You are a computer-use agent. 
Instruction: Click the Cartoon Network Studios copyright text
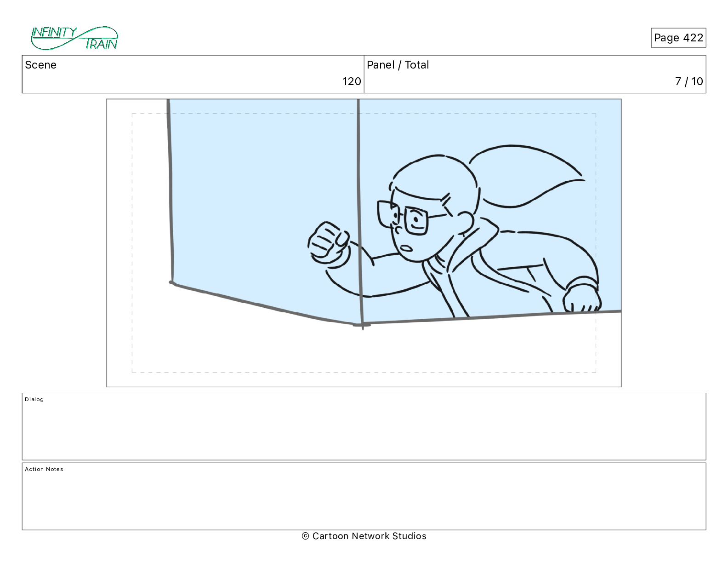click(364, 536)
